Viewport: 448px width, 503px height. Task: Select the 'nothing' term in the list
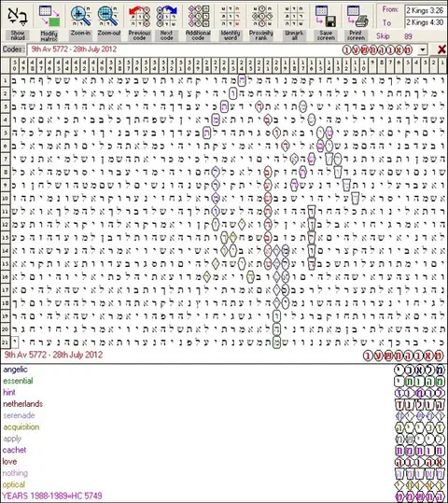coord(15,473)
